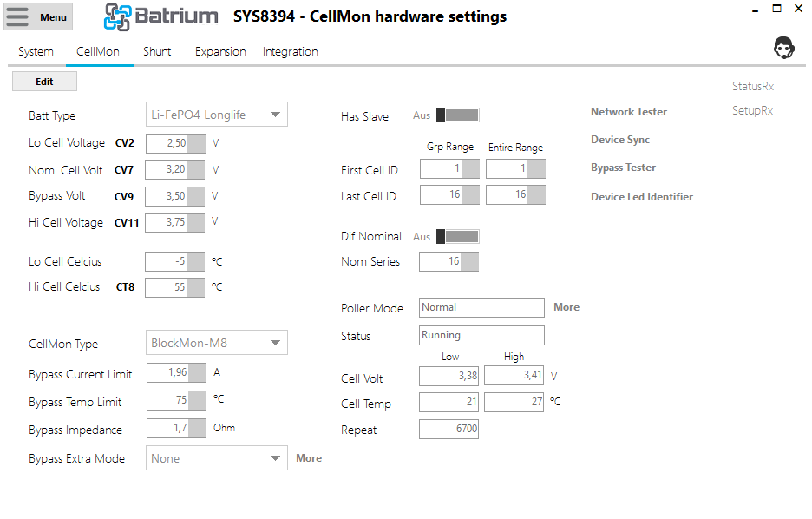Click More next to Poller Mode
Image resolution: width=812 pixels, height=519 pixels.
tap(566, 307)
